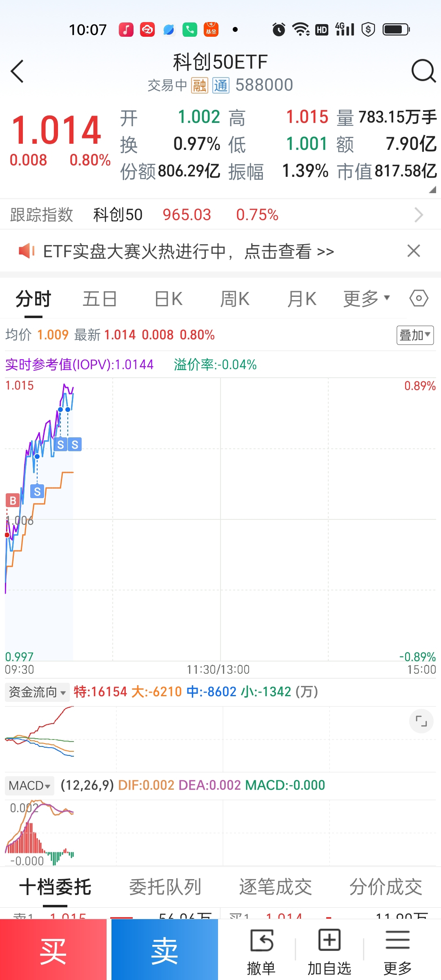Switch to 分价成交 tab
This screenshot has height=980, width=441.
386,887
